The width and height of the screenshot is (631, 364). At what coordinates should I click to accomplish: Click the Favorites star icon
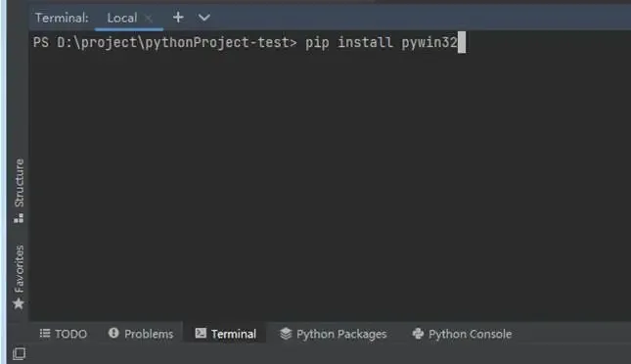(19, 303)
